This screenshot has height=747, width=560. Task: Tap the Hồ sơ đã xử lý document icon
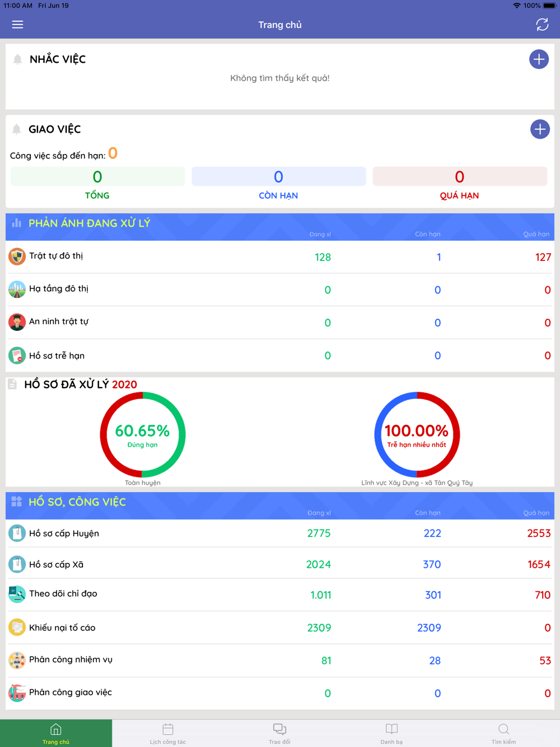[x=12, y=384]
